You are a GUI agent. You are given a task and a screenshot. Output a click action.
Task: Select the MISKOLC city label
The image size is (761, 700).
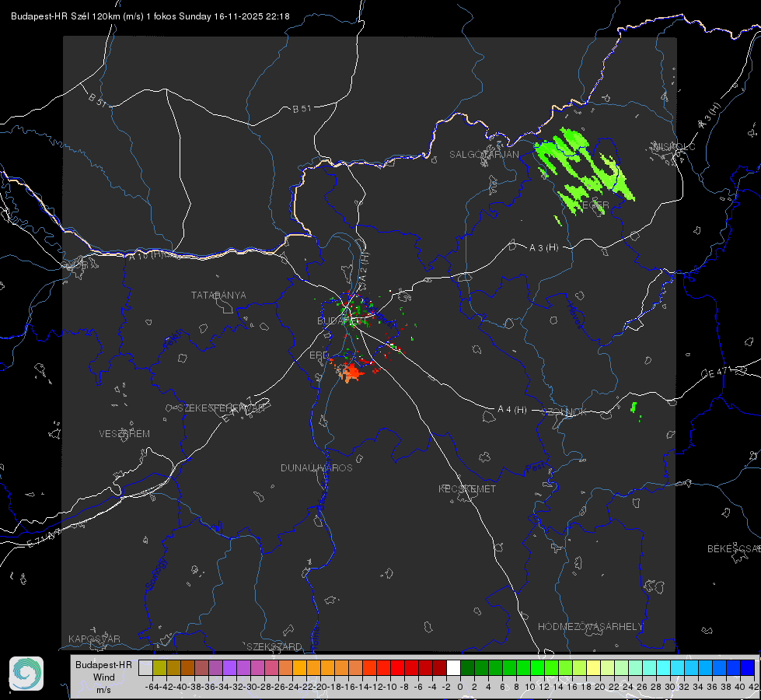674,146
